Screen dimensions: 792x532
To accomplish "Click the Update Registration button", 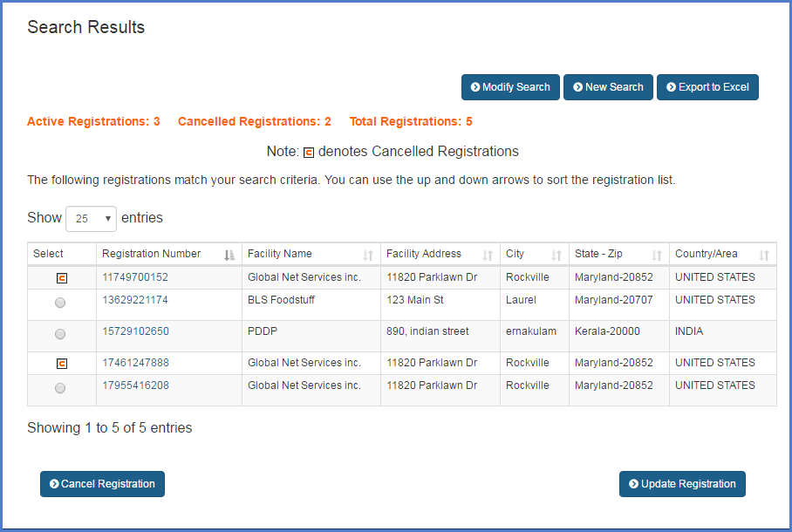I will coord(682,484).
